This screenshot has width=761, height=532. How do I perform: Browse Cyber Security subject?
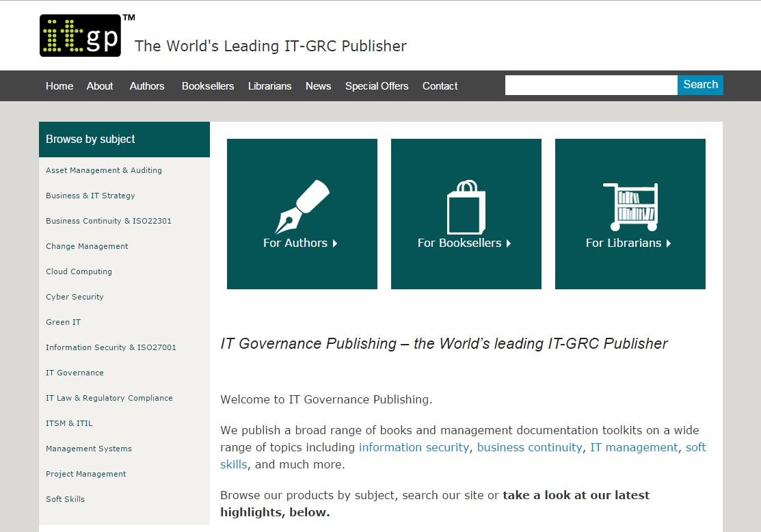(x=75, y=297)
